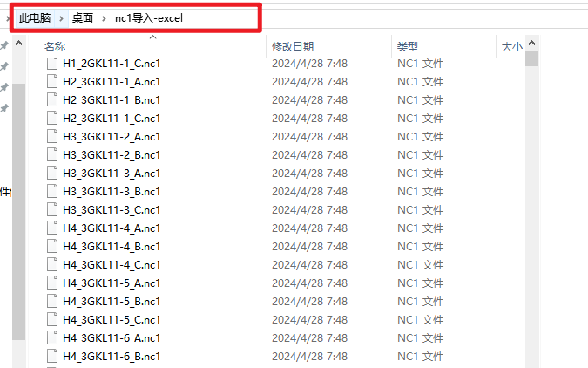Expand the chevron after 桌面 in the breadcrumb
The image size is (588, 368).
104,18
